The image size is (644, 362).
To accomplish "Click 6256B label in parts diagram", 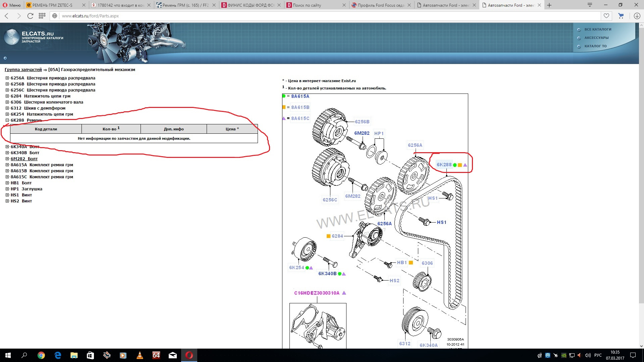I will pos(362,122).
